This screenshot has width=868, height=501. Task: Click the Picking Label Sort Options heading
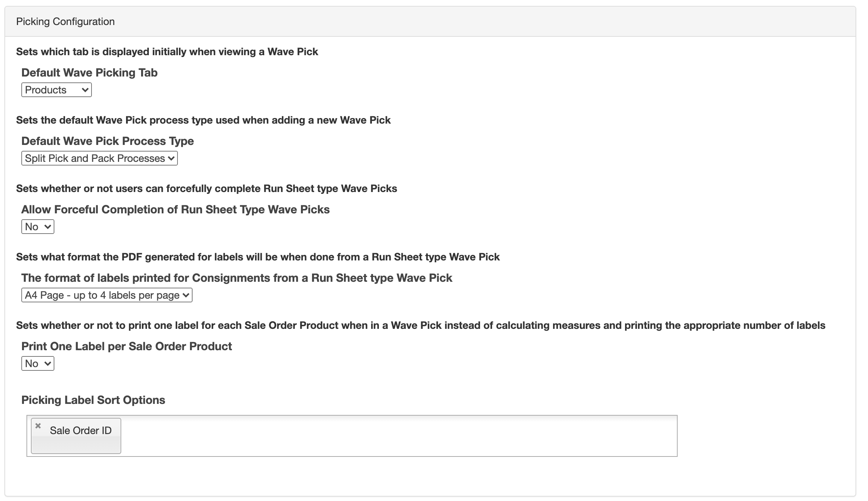pyautogui.click(x=93, y=400)
